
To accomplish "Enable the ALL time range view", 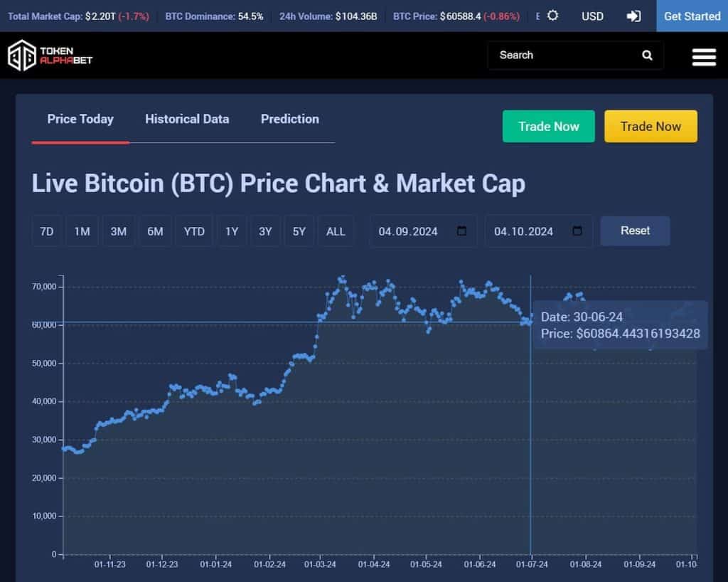I will coord(336,231).
